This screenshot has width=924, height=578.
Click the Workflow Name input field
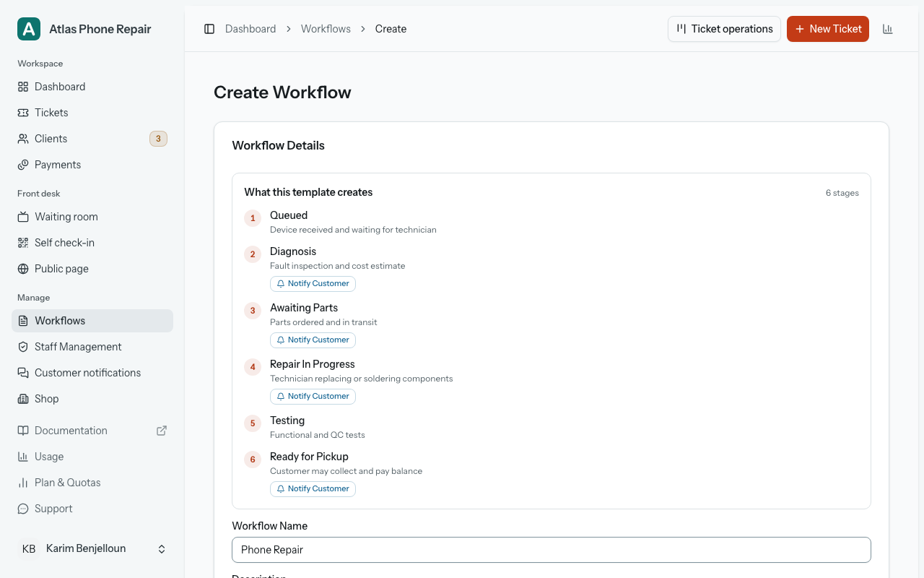click(x=552, y=550)
